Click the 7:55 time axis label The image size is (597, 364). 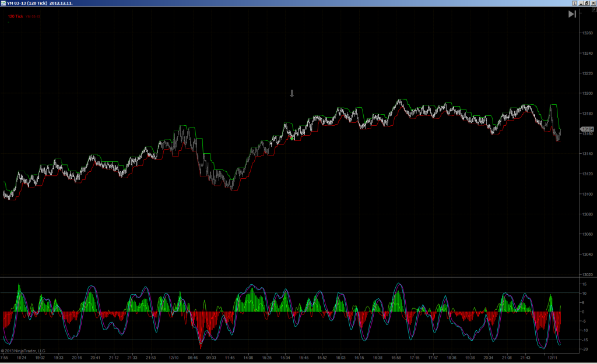[5, 358]
